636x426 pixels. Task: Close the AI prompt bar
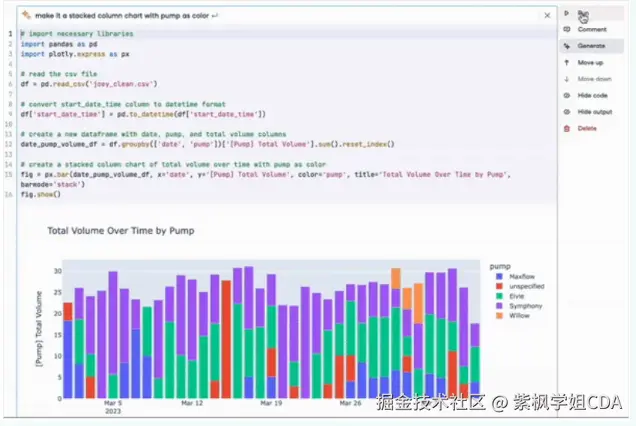547,15
